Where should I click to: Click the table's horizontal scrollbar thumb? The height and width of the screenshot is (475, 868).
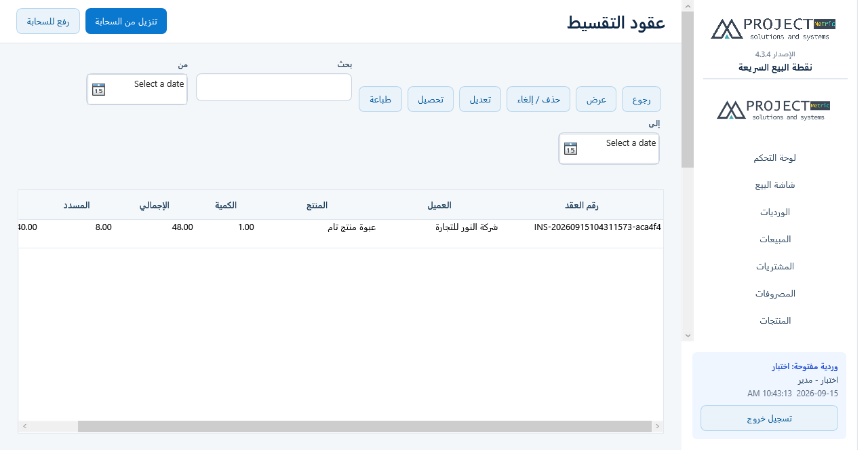click(364, 426)
